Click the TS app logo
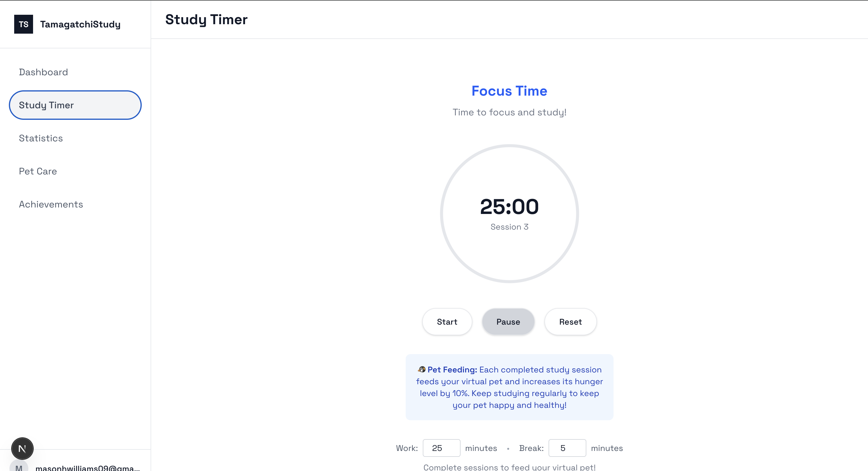 tap(23, 24)
